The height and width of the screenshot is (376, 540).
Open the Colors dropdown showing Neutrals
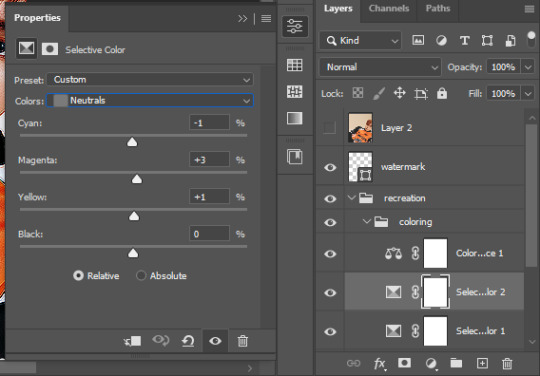tap(150, 101)
